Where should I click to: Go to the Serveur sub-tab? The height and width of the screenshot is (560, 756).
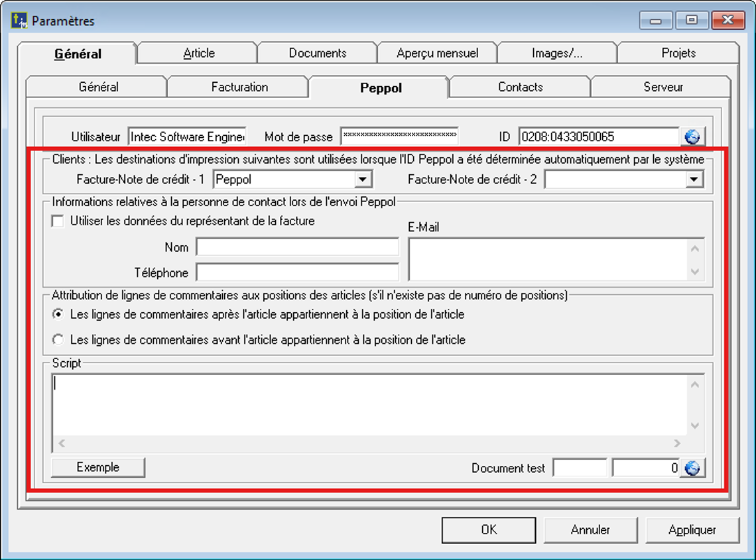tap(662, 87)
